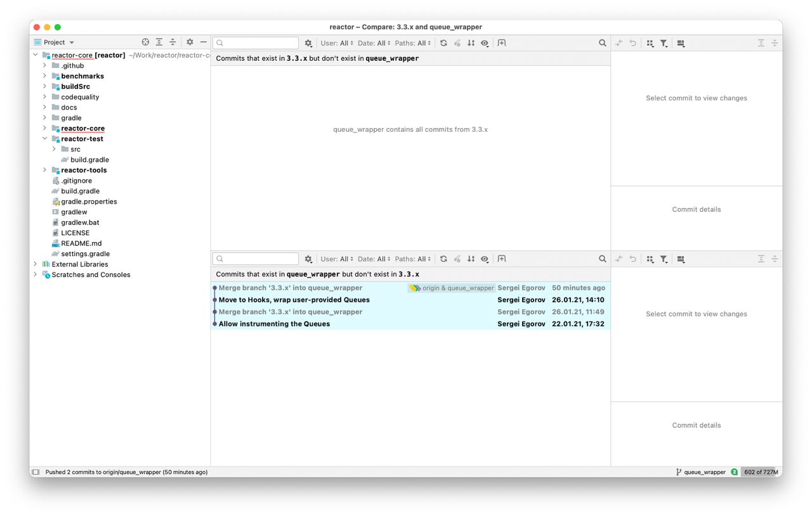Viewport: 812px width, 516px height.
Task: Toggle IntelliSort in bottom log toolbar
Action: 471,259
